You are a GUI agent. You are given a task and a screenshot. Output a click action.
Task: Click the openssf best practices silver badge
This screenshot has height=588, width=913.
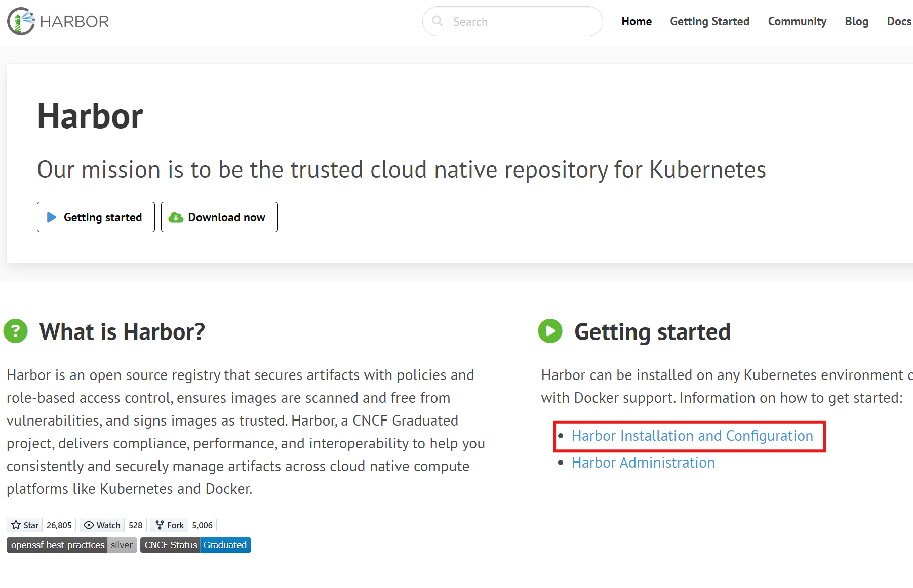(x=72, y=545)
